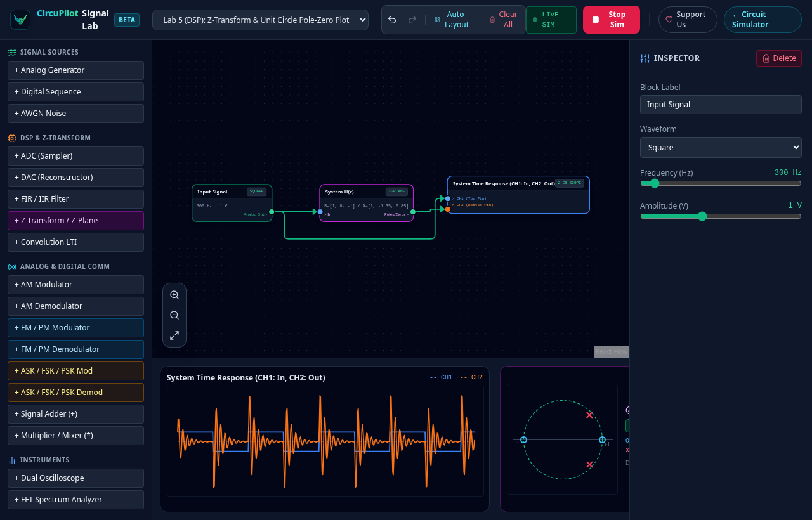This screenshot has height=520, width=812.
Task: Fit view with the expand icon
Action: tap(174, 335)
